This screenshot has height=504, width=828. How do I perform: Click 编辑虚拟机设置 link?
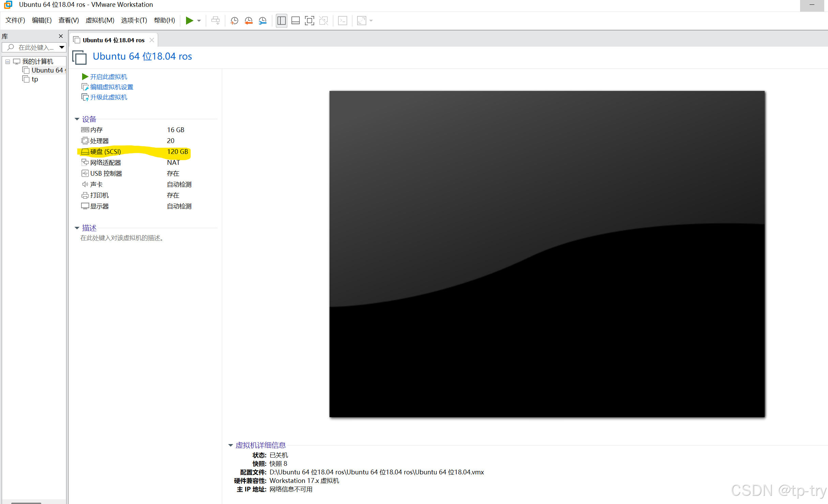point(111,87)
